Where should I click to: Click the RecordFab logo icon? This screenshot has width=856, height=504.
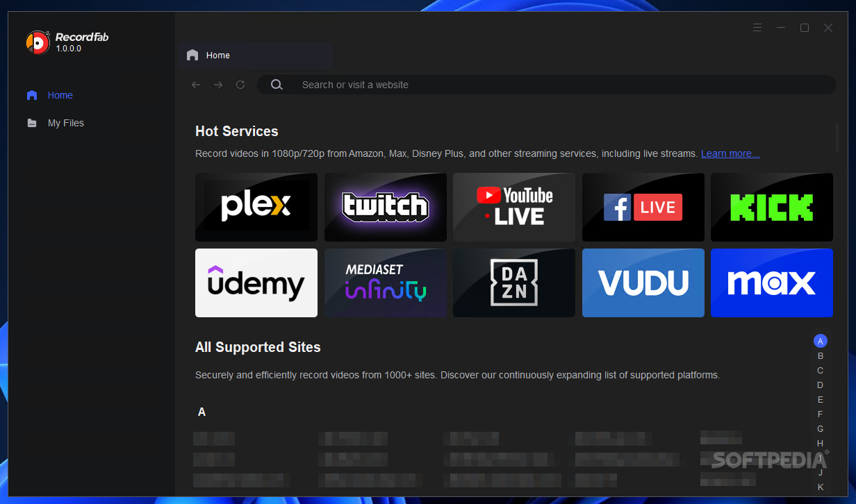[38, 42]
